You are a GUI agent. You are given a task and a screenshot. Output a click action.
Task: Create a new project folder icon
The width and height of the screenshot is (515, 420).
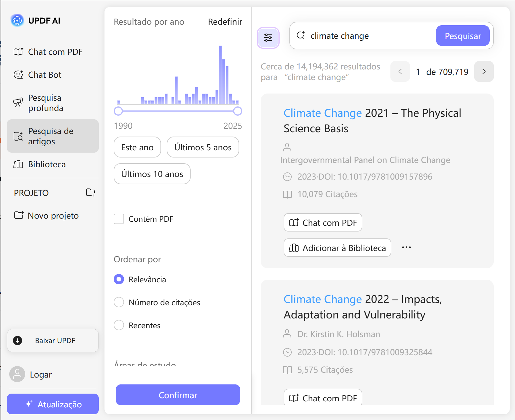(x=90, y=192)
